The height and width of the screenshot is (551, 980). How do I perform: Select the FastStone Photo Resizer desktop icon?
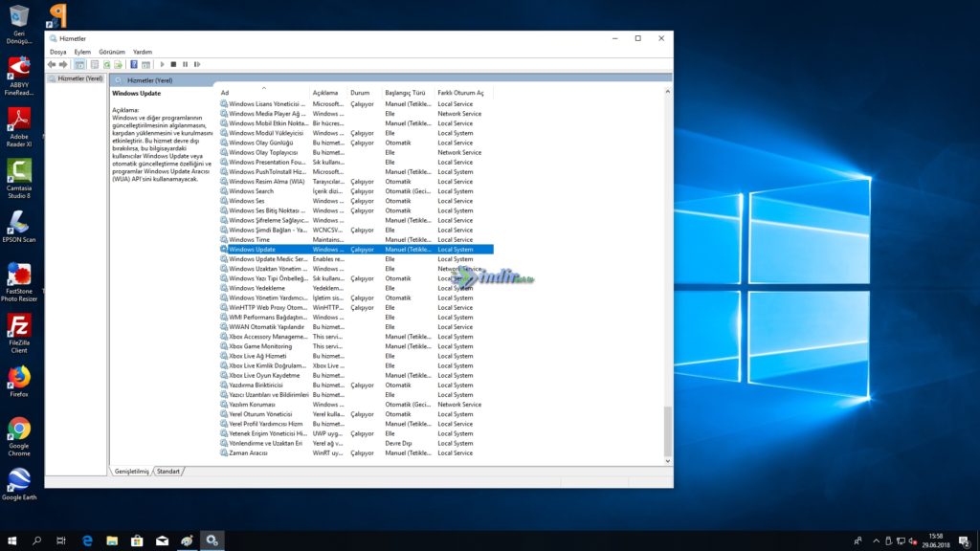[19, 282]
